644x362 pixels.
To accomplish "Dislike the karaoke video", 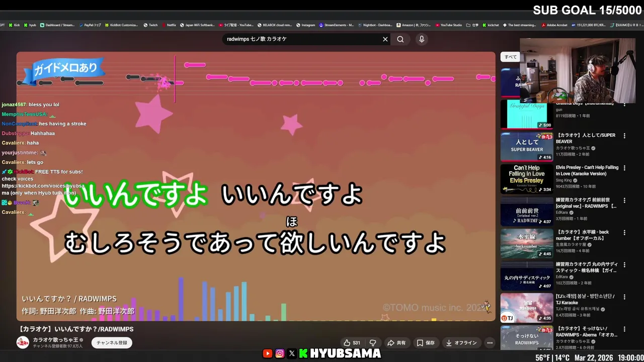I will coord(373,343).
